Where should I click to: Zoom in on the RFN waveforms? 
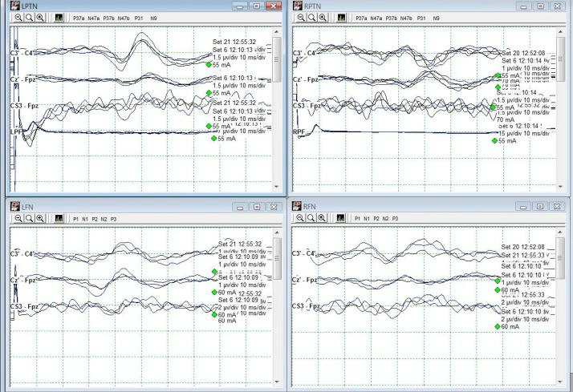coord(323,218)
